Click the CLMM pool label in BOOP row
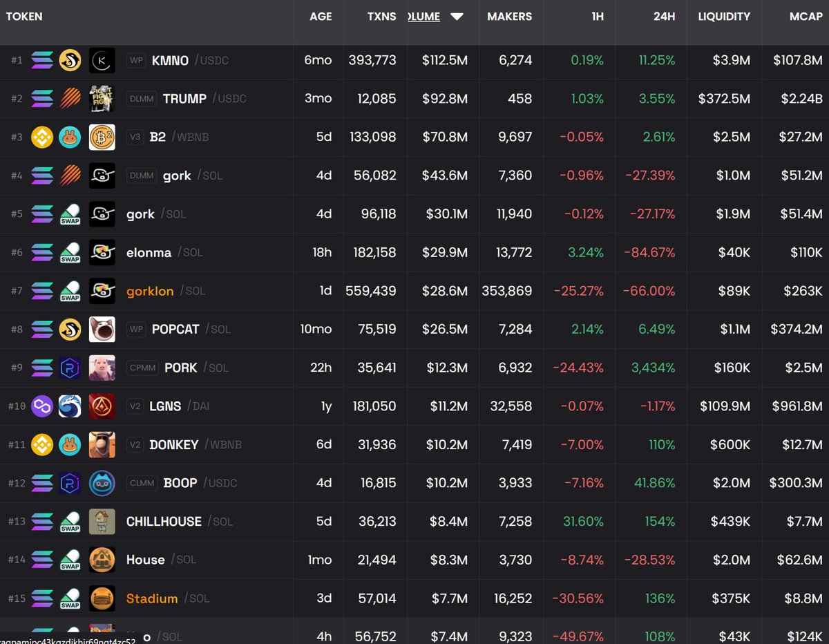The image size is (829, 644). tap(142, 483)
